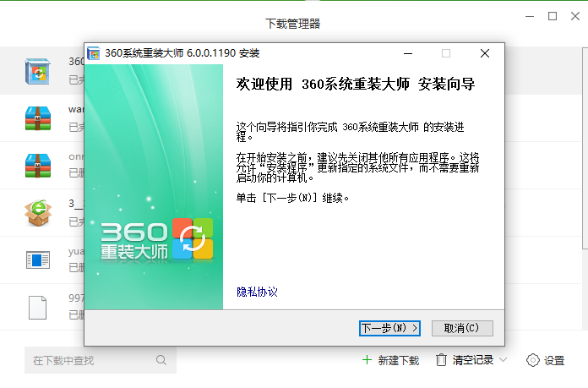The width and height of the screenshot is (588, 388).
Task: Maximize the 下载管理器 window
Action: click(553, 16)
